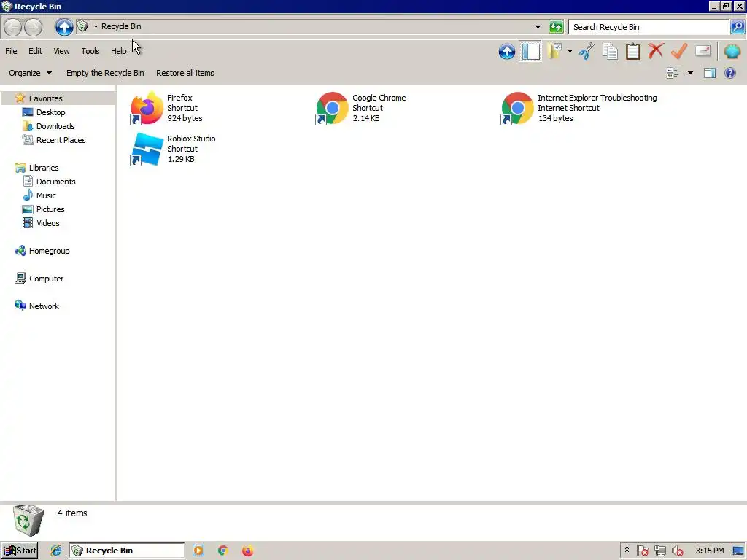Click the Recycle Bin taskbar button
The image size is (747, 560).
[127, 551]
